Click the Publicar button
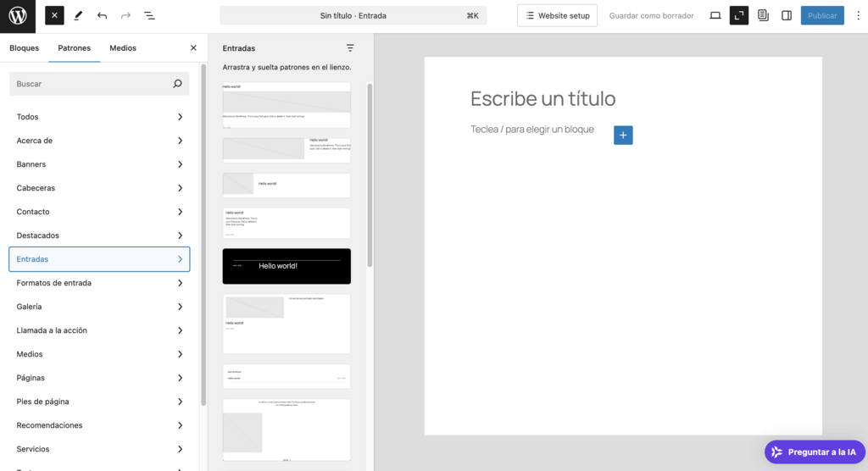Image resolution: width=868 pixels, height=471 pixels. pos(822,15)
